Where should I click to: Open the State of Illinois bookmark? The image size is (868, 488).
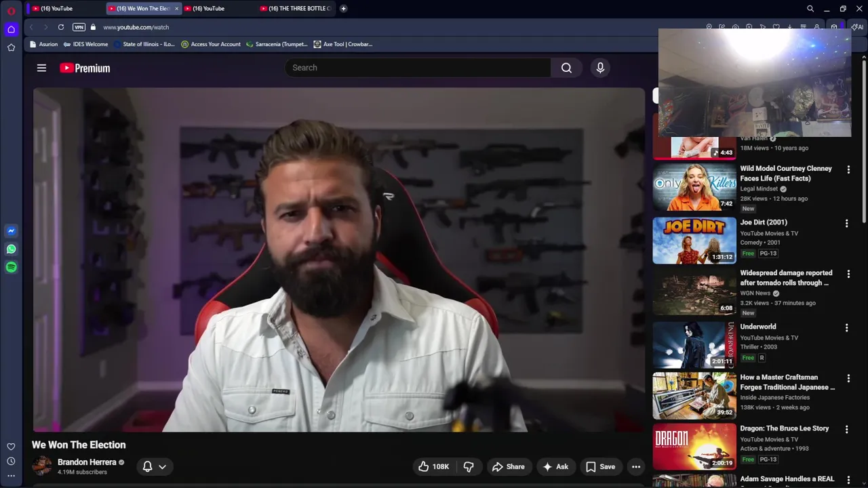pos(144,44)
